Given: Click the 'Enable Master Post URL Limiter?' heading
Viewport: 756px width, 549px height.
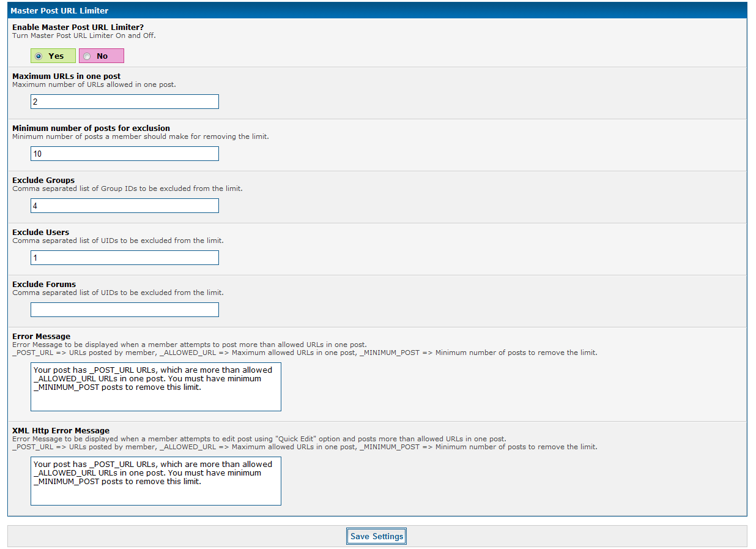Looking at the screenshot, I should click(82, 28).
